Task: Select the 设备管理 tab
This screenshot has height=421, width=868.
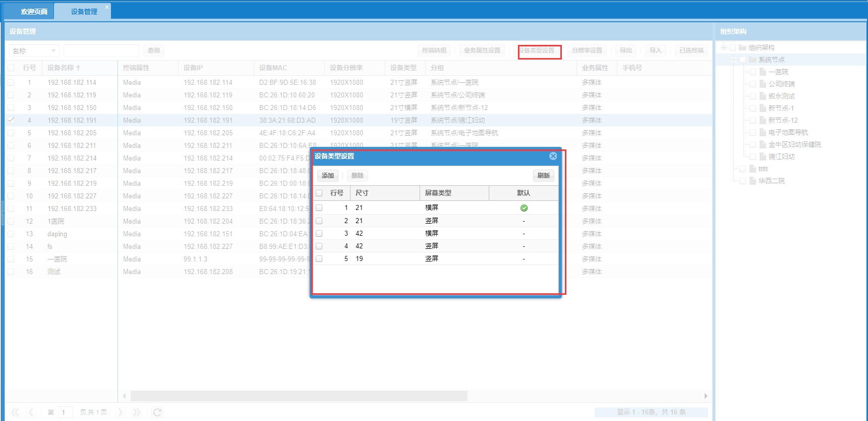Action: 84,12
